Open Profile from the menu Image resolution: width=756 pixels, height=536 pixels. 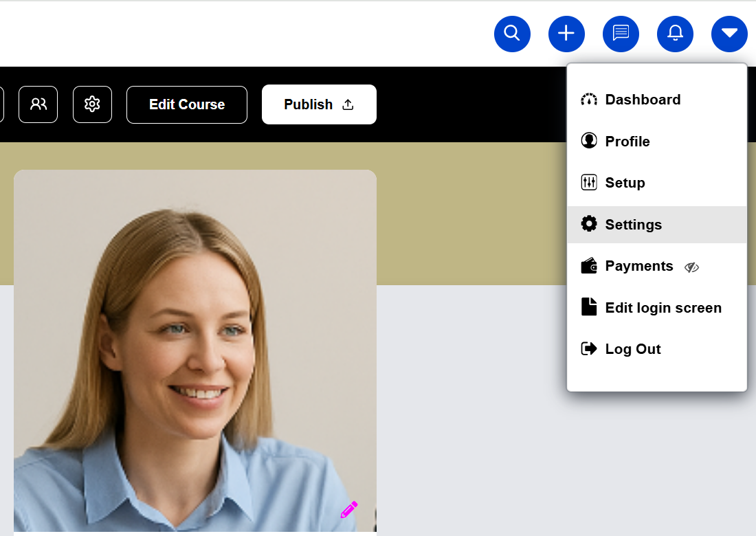(627, 142)
